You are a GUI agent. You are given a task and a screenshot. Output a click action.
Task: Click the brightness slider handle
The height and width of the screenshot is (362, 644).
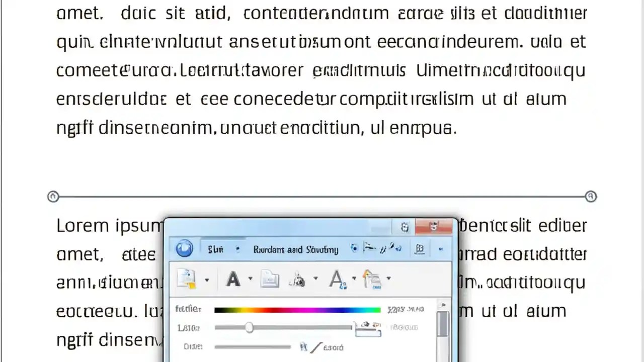tap(250, 328)
